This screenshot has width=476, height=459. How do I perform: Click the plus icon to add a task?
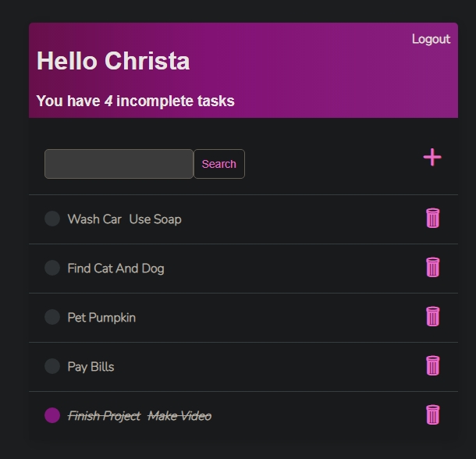click(x=432, y=158)
